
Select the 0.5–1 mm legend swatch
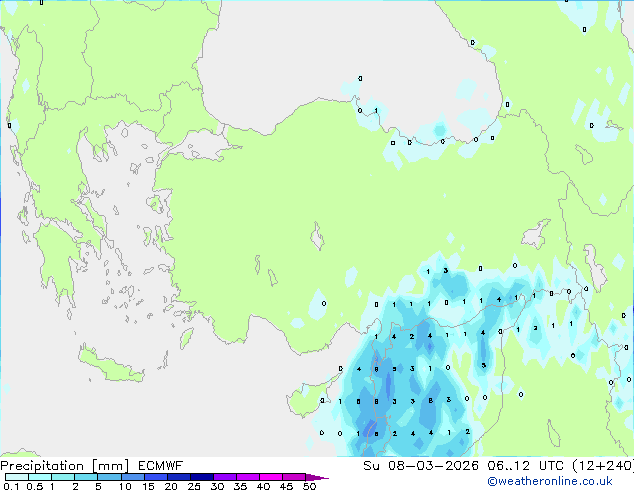tap(40, 477)
